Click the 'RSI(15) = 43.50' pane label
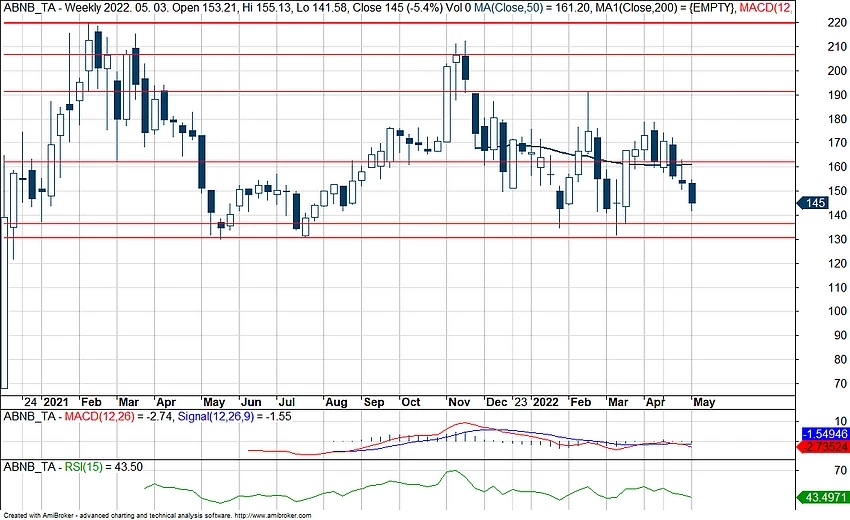Viewport: 850px width, 520px height. point(104,467)
